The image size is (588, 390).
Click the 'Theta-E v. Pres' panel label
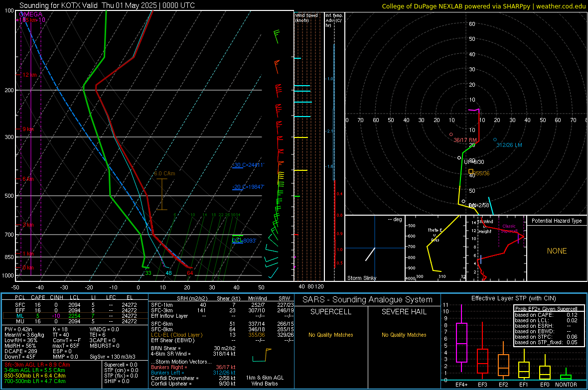(x=435, y=235)
